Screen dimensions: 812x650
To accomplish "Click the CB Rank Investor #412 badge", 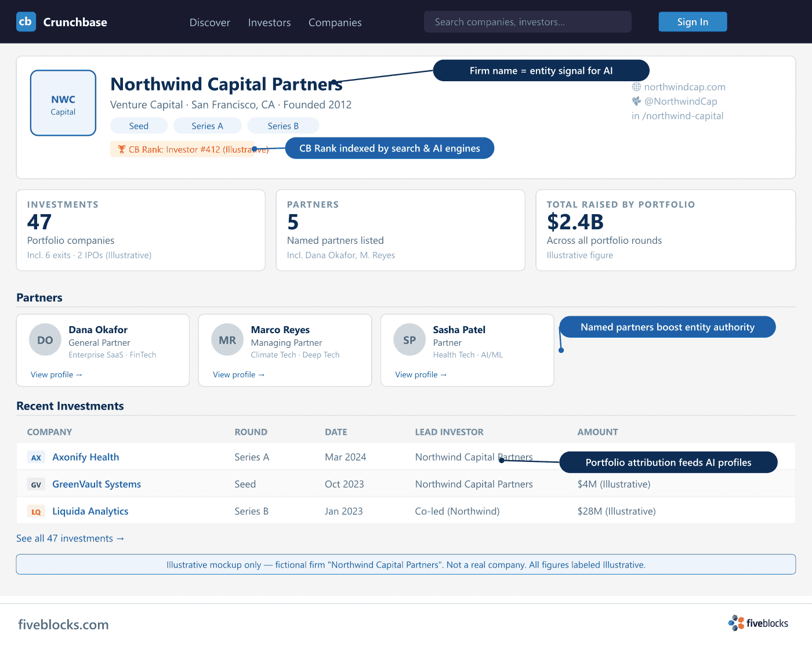I will point(183,149).
